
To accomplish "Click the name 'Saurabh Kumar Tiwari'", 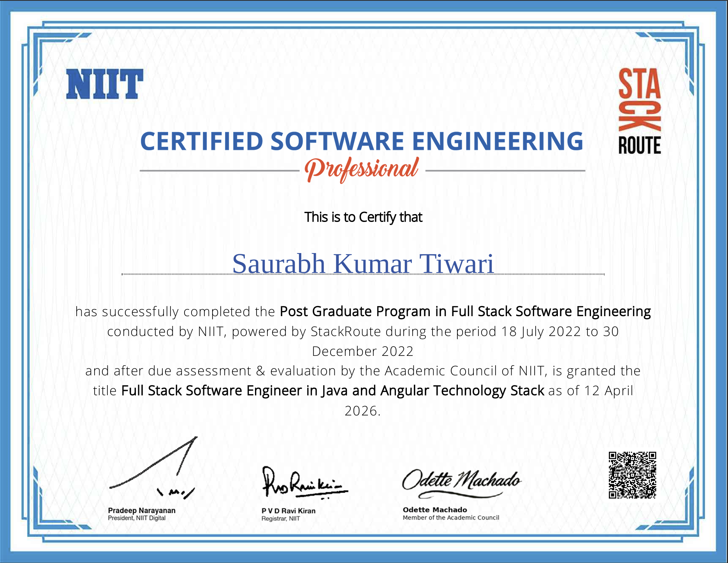I will coord(363,264).
